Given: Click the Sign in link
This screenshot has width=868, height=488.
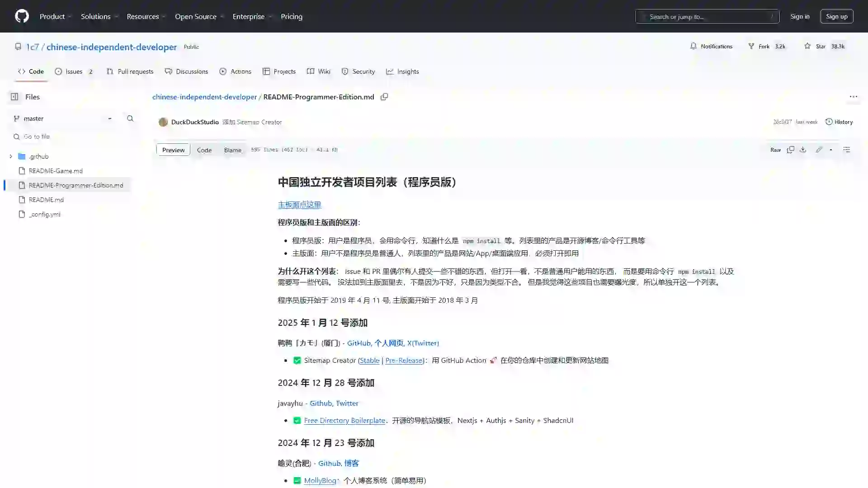Looking at the screenshot, I should click(800, 16).
